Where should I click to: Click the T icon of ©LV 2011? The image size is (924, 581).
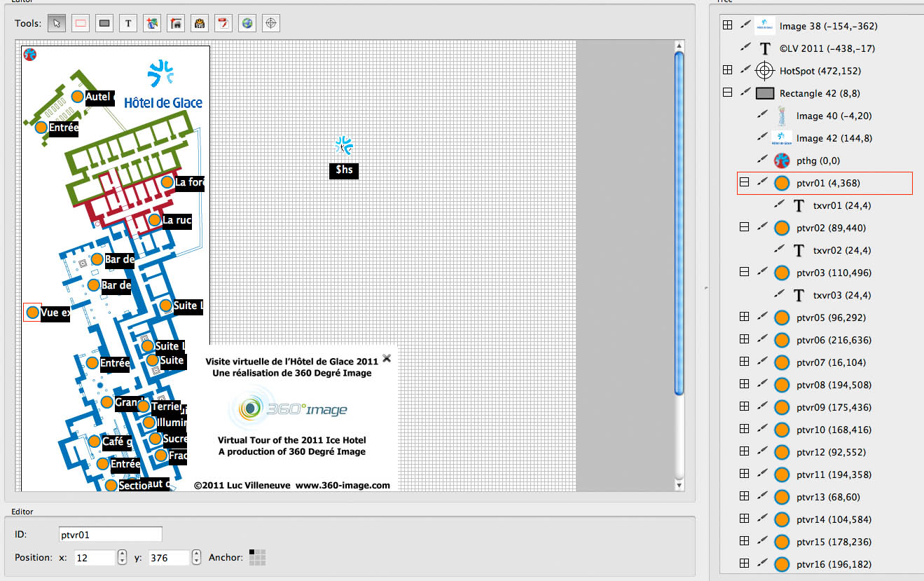point(765,48)
